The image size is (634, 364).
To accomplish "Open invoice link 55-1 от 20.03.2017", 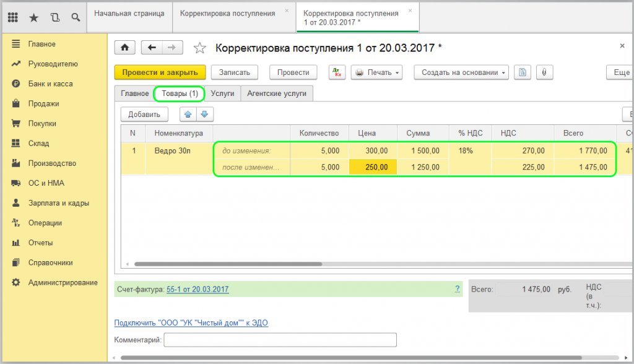I will [198, 289].
